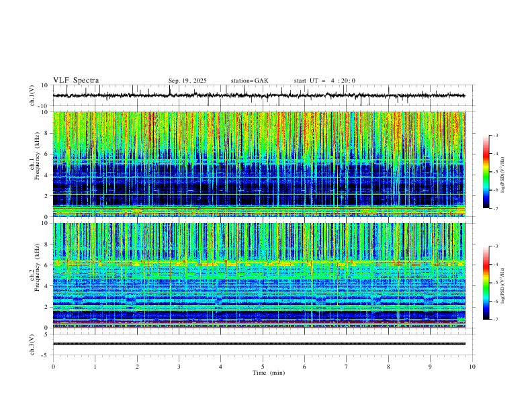Click the "10" tick on the time axis
The width and height of the screenshot is (532, 411).
pyautogui.click(x=472, y=367)
